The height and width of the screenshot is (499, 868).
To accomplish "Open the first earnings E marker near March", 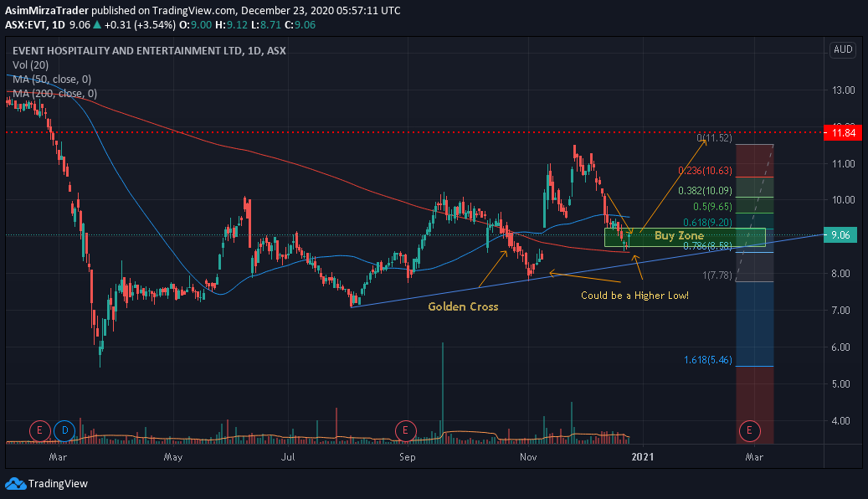I will pyautogui.click(x=40, y=430).
